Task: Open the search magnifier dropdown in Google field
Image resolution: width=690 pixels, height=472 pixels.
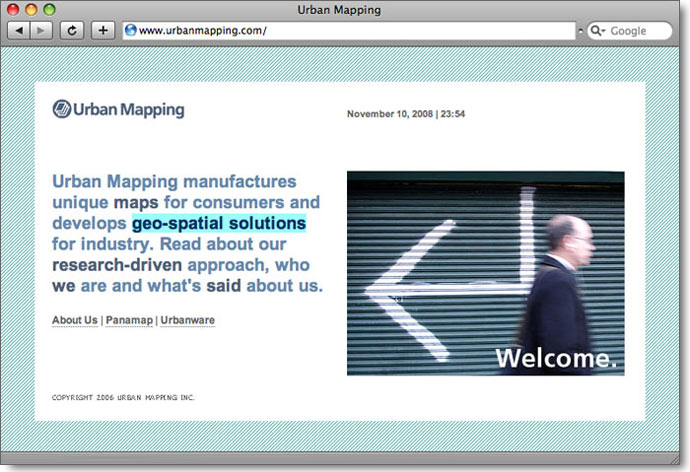Action: click(598, 30)
